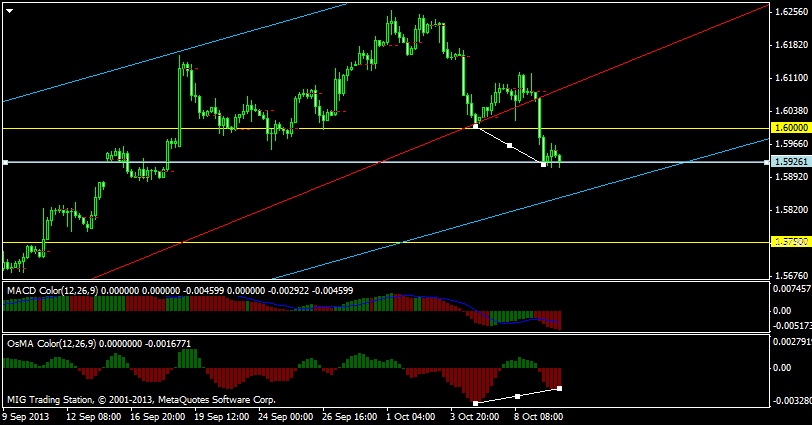Click the 19 Sep 12:00 time label
Screen dimensions: 812x425
click(x=222, y=417)
